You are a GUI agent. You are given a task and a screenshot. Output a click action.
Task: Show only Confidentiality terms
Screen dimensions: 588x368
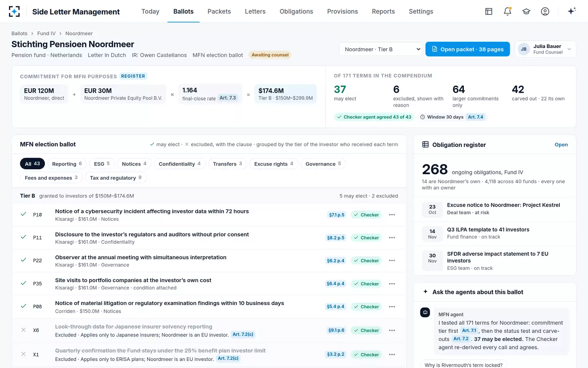[180, 164]
